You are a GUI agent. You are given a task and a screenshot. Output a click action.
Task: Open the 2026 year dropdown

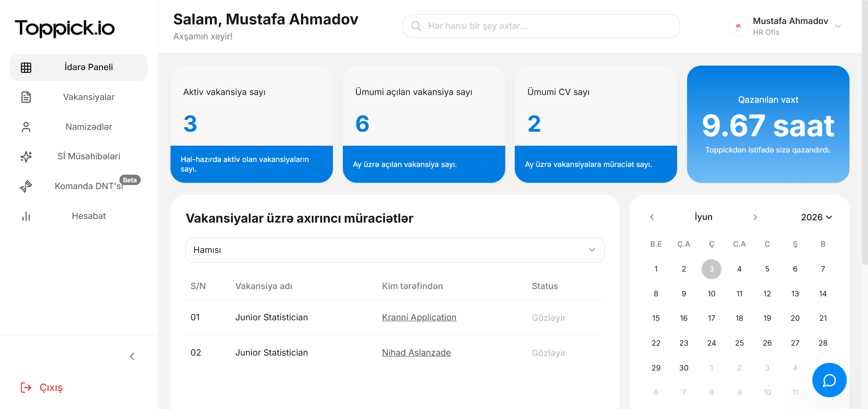pyautogui.click(x=816, y=217)
